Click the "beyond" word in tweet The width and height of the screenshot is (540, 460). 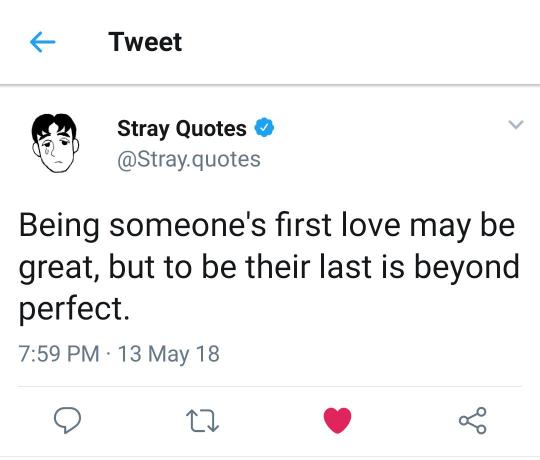coord(467,268)
